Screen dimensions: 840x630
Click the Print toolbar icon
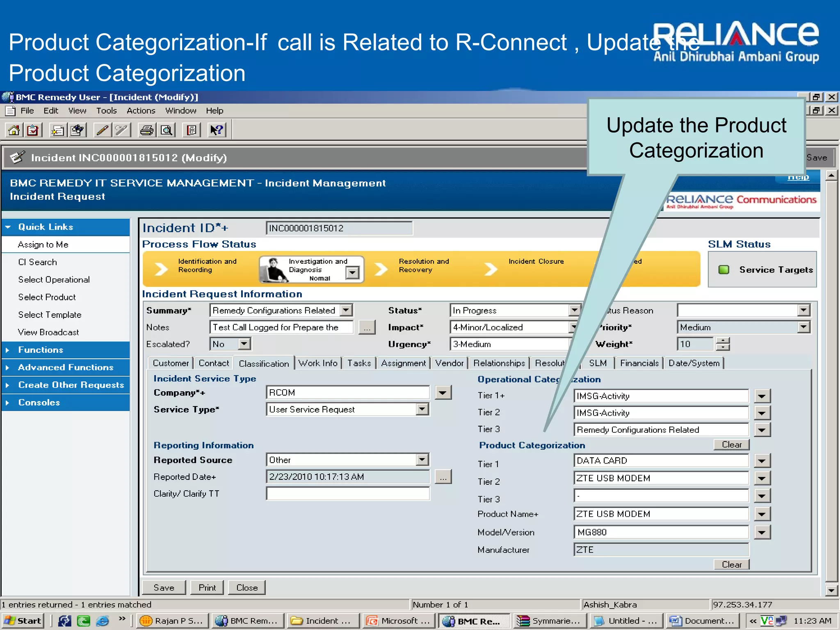click(146, 130)
